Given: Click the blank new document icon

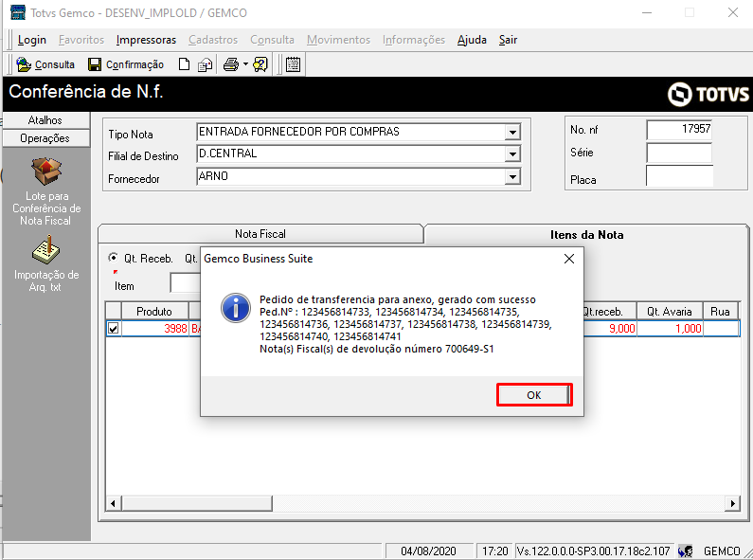Looking at the screenshot, I should [x=184, y=64].
